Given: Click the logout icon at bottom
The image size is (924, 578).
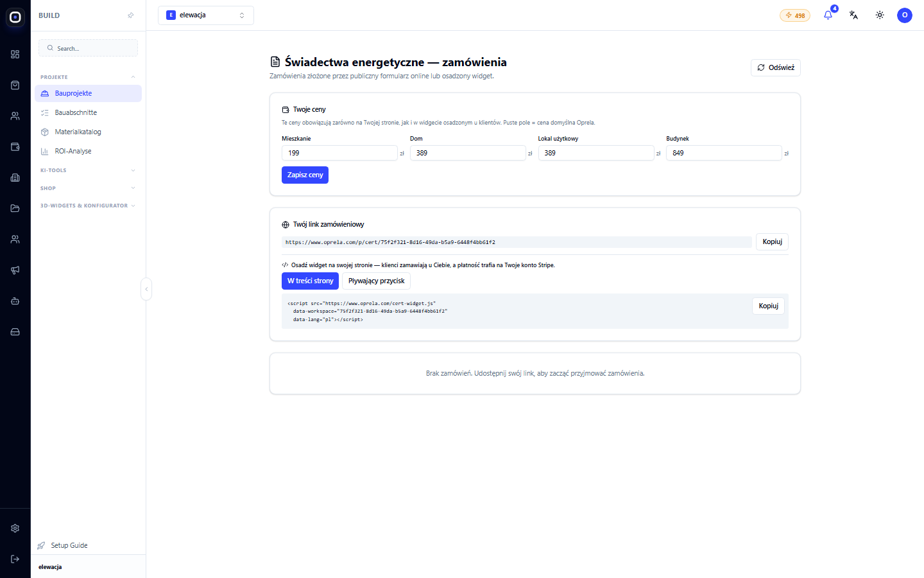Looking at the screenshot, I should [x=15, y=559].
